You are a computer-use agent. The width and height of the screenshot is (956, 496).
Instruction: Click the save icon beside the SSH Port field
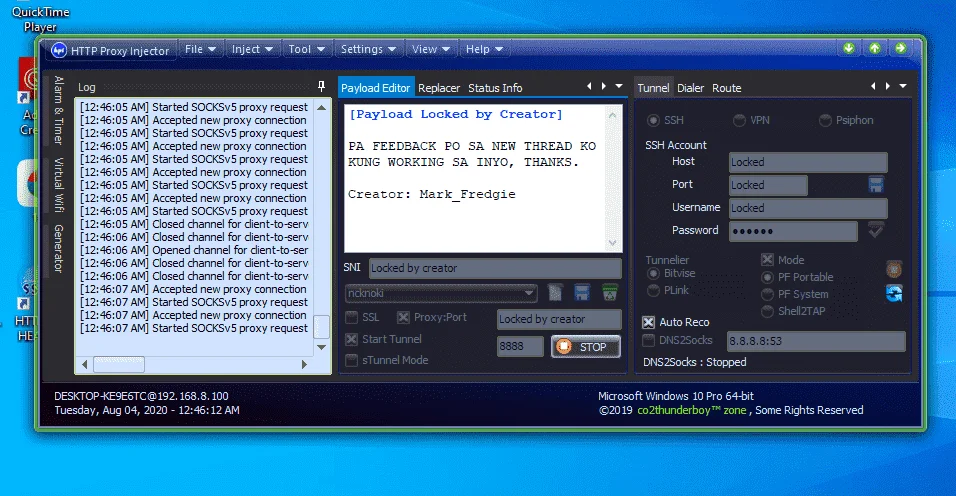pyautogui.click(x=876, y=185)
